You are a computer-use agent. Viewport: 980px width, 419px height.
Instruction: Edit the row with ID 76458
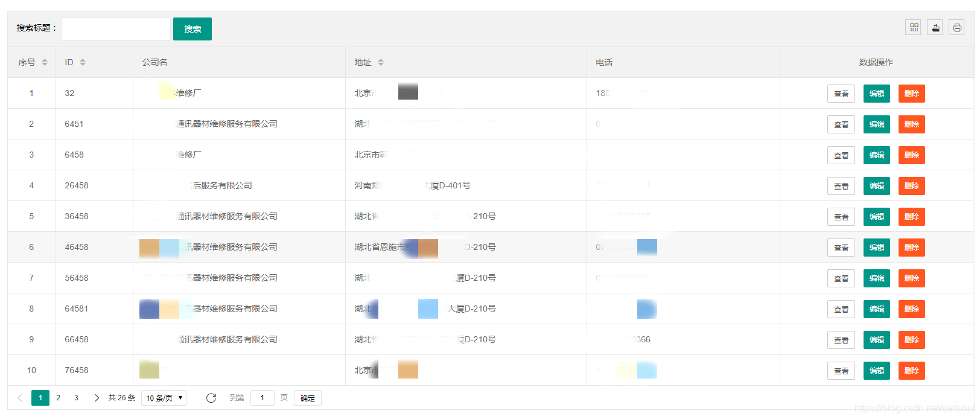[x=877, y=371]
